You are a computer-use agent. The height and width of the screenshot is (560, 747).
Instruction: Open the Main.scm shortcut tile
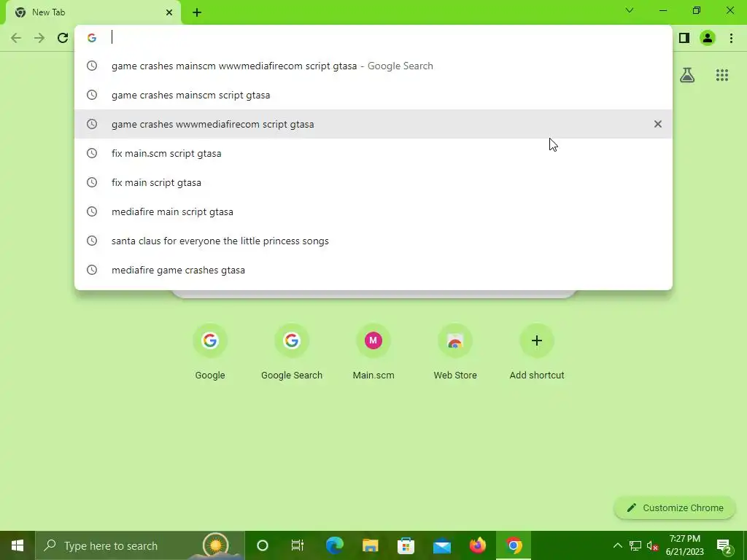(373, 352)
